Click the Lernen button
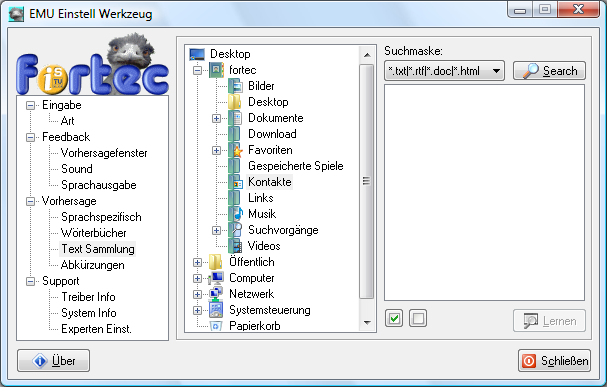This screenshot has width=607, height=387. [x=549, y=320]
